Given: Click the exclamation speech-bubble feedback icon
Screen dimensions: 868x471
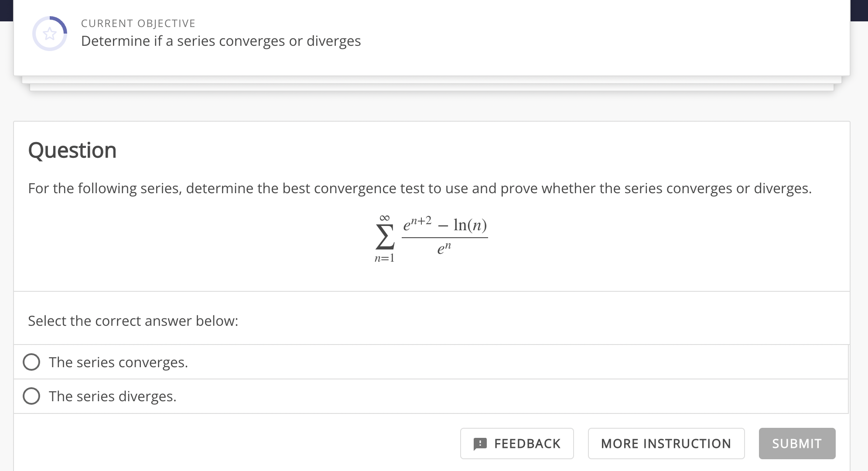Looking at the screenshot, I should tap(480, 444).
